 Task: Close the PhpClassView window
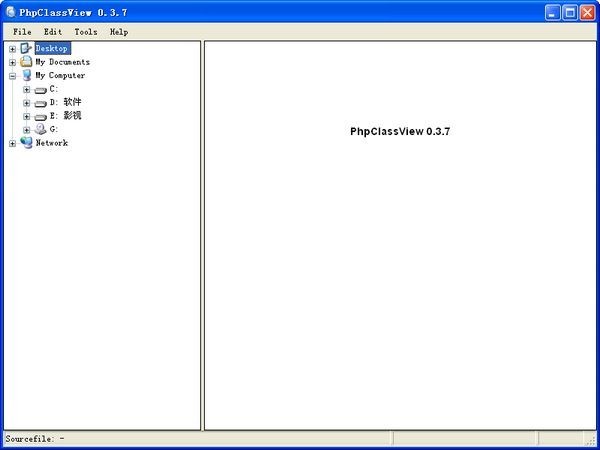[x=587, y=13]
